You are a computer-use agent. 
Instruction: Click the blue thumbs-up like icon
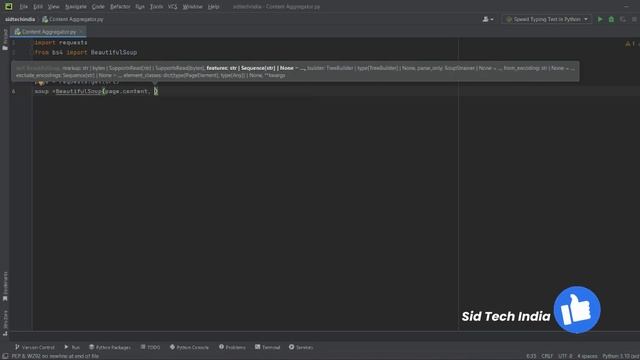coord(577,309)
